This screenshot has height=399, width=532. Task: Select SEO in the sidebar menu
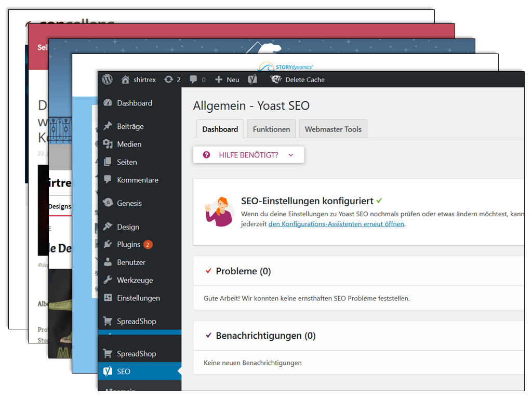pos(140,371)
